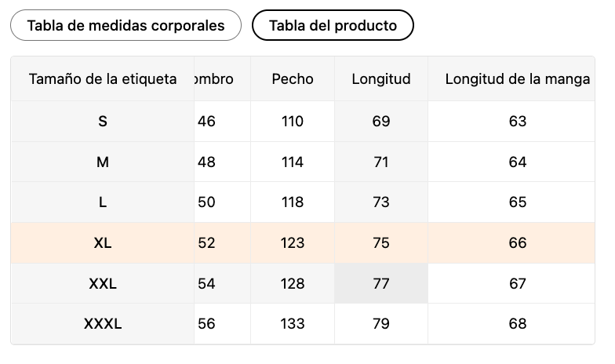Click the XL Pecho cell showing 123

pos(293,243)
